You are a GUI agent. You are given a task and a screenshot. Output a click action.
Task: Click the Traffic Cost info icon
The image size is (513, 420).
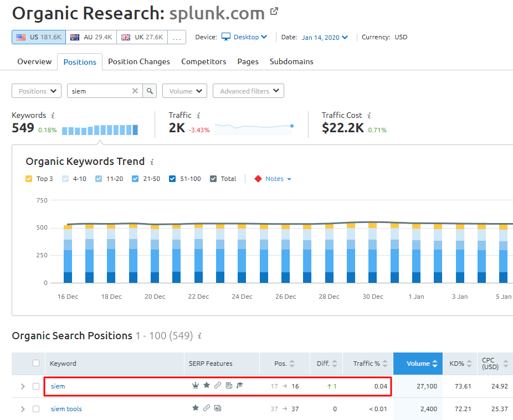point(369,116)
